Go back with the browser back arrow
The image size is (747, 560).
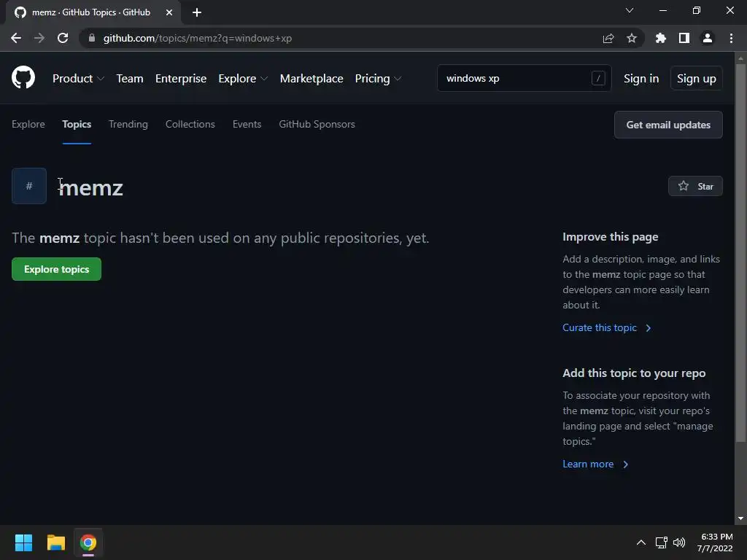click(16, 38)
